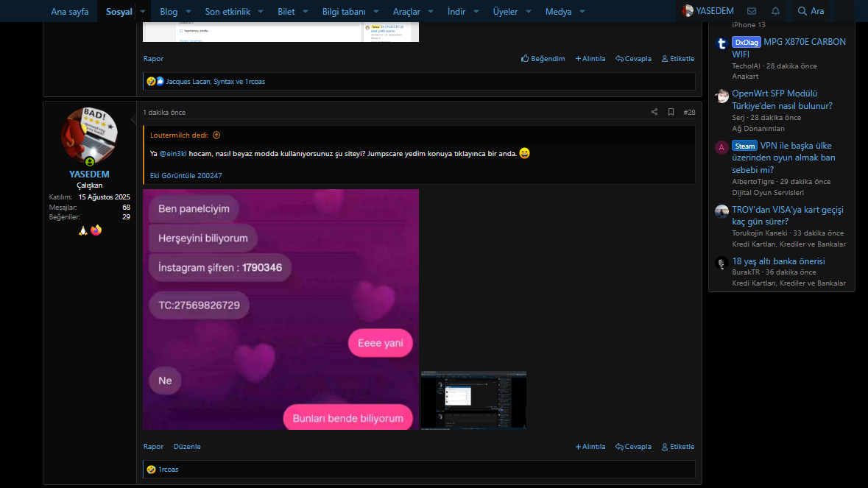This screenshot has width=868, height=488.
Task: Open 1rcoas reaction on post #28
Action: tap(169, 469)
